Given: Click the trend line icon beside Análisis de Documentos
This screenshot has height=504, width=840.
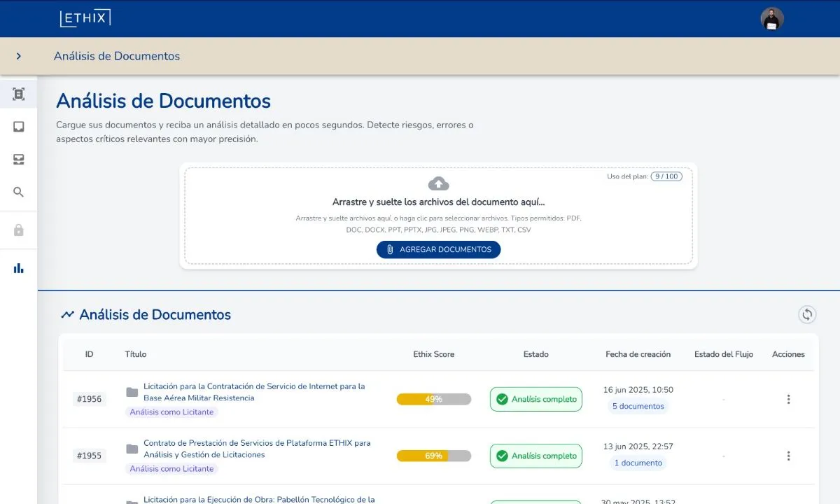Looking at the screenshot, I should click(67, 315).
